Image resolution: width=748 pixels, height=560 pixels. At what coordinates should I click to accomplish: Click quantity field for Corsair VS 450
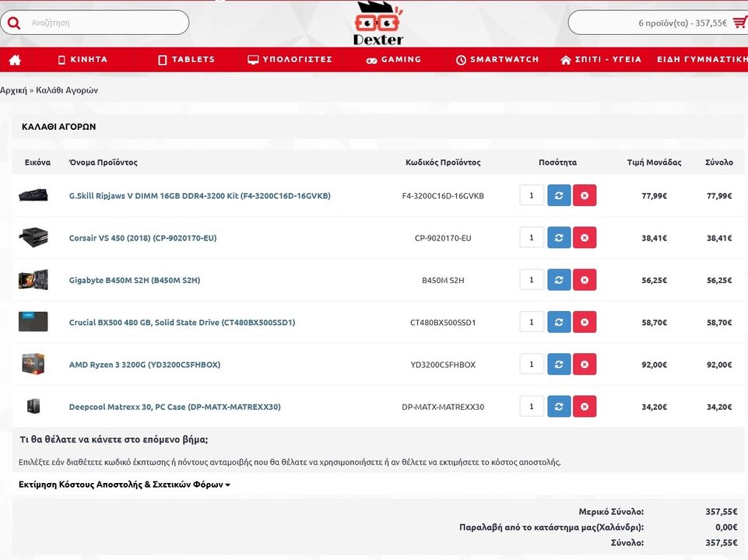point(532,237)
